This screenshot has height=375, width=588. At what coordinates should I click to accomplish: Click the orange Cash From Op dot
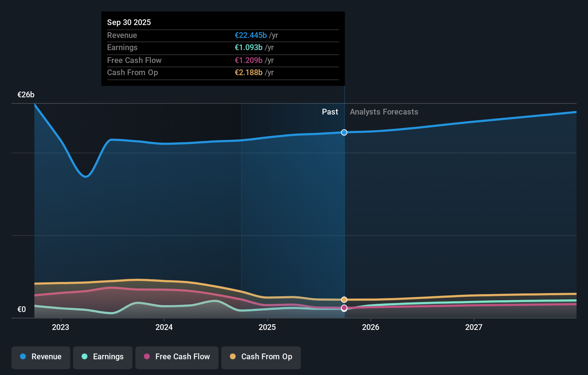pos(232,357)
